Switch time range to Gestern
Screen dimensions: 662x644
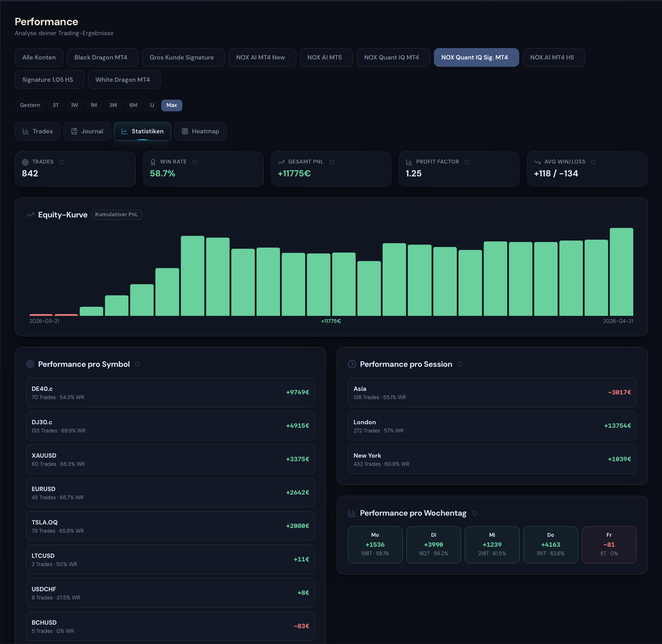pos(30,105)
